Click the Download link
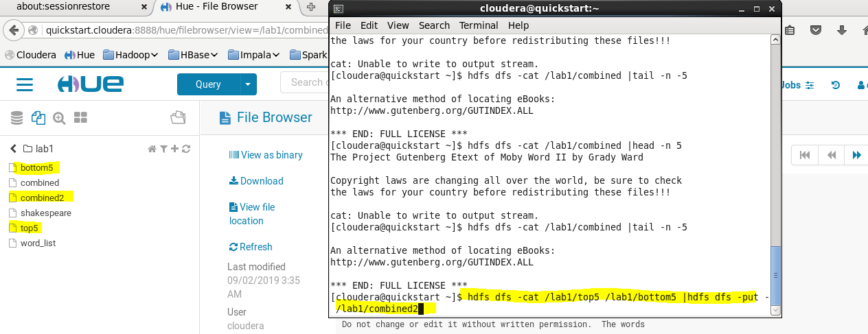 point(257,181)
